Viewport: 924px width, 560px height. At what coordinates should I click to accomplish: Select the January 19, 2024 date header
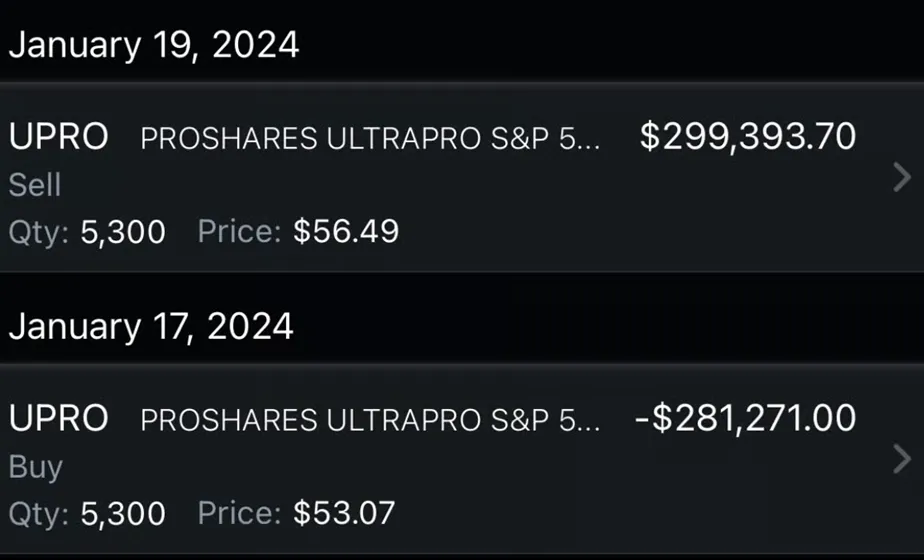(153, 45)
